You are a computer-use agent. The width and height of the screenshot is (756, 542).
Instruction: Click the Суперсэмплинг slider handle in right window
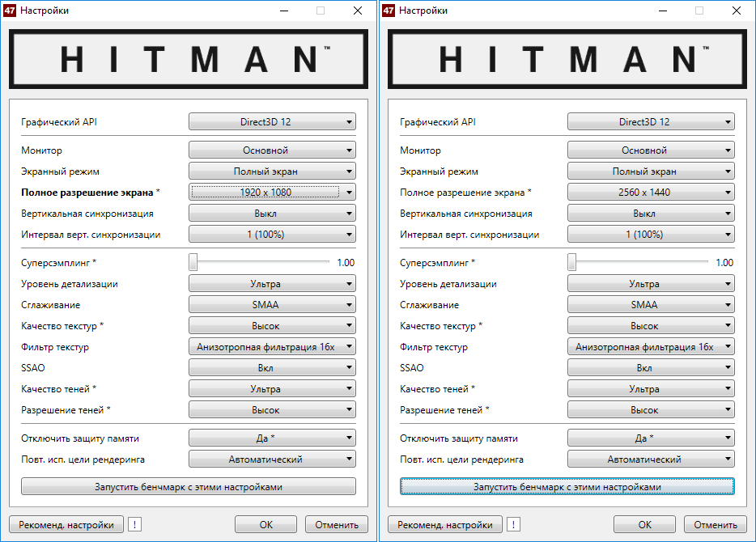pyautogui.click(x=572, y=263)
